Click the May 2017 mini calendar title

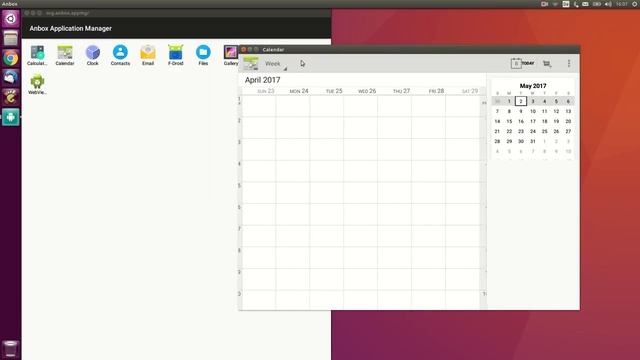(x=533, y=86)
